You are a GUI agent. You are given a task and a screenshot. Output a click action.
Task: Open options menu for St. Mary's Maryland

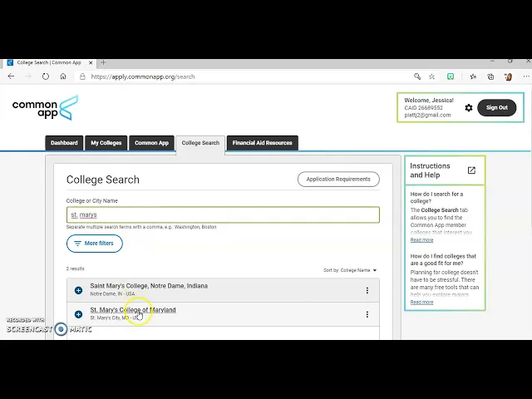367,314
